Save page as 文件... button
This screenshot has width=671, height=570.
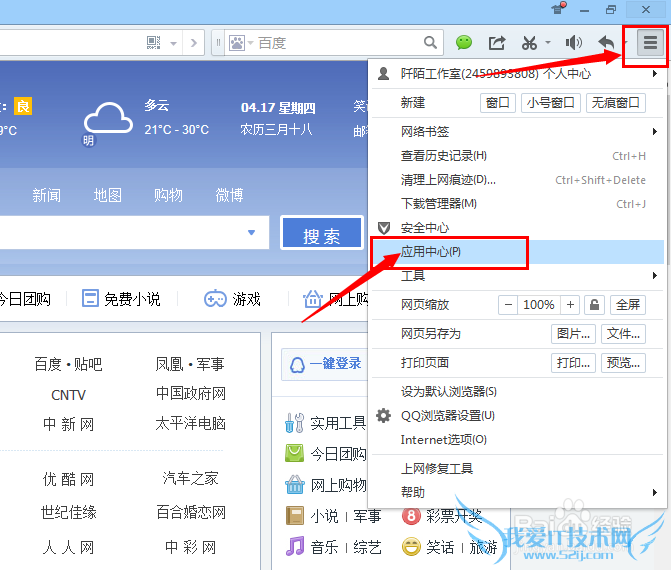[x=623, y=333]
